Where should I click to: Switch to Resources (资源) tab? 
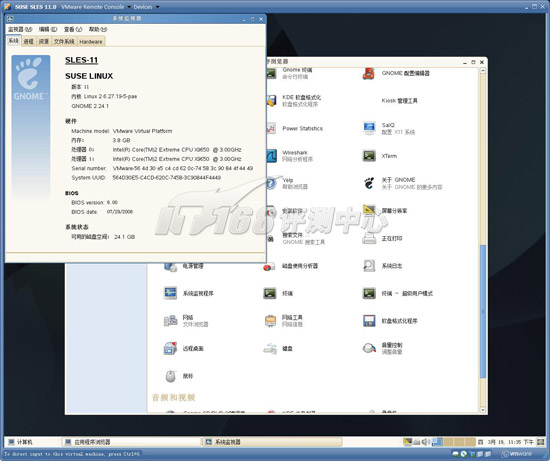[x=44, y=41]
